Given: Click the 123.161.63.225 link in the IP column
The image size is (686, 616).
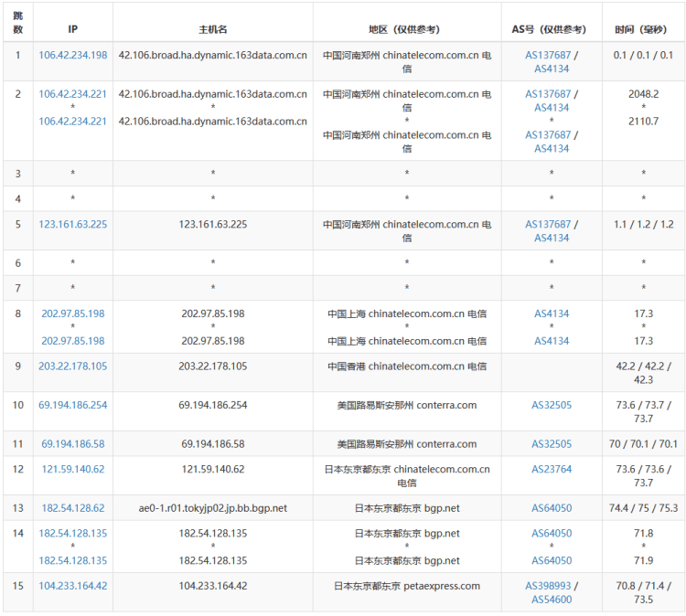Looking at the screenshot, I should point(72,224).
